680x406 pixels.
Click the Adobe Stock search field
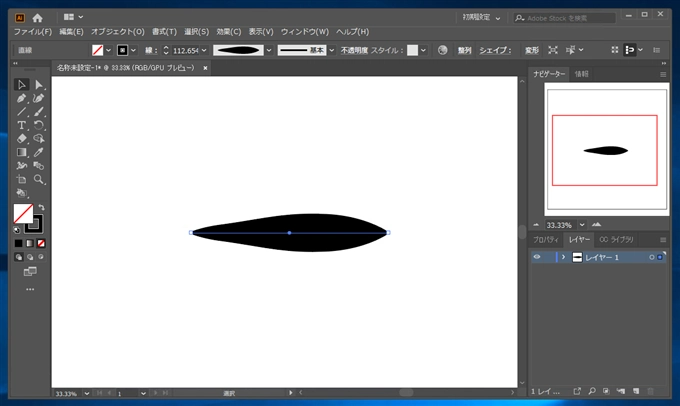565,18
